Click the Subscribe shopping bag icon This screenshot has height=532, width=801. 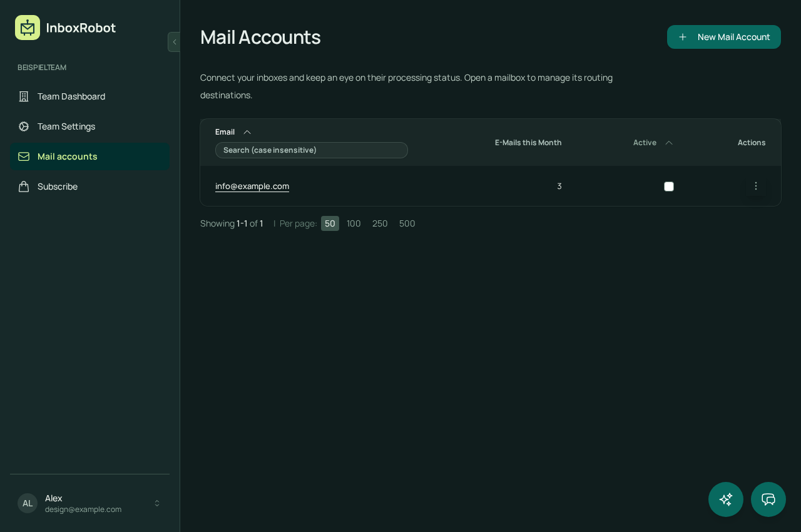click(x=24, y=187)
